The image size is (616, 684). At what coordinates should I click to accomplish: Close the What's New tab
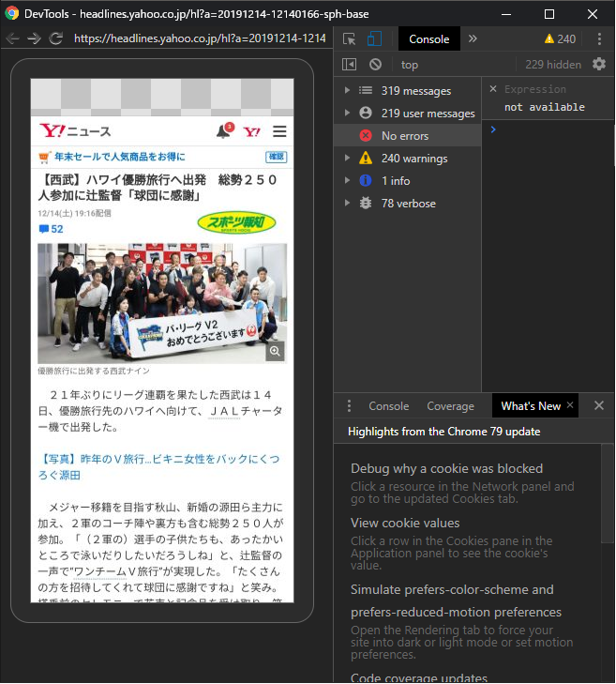[570, 405]
